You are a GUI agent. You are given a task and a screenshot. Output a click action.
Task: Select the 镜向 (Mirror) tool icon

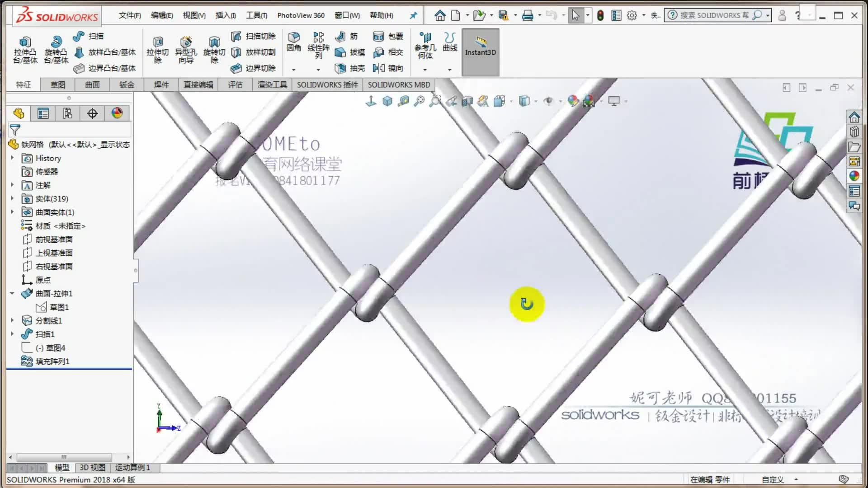(x=379, y=68)
